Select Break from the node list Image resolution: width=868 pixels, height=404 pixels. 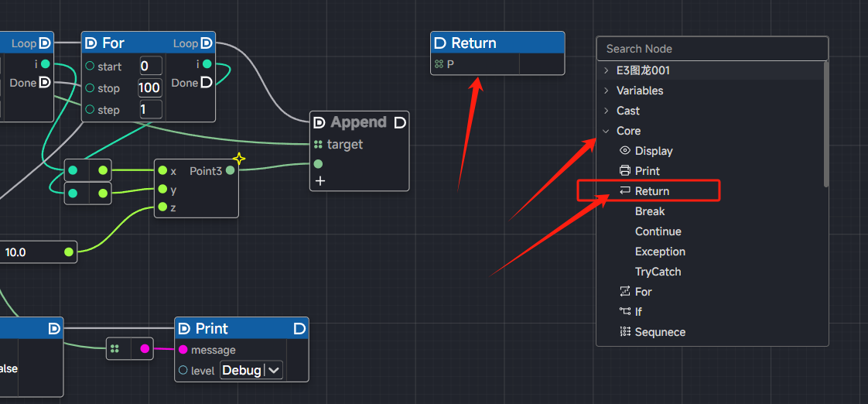650,211
